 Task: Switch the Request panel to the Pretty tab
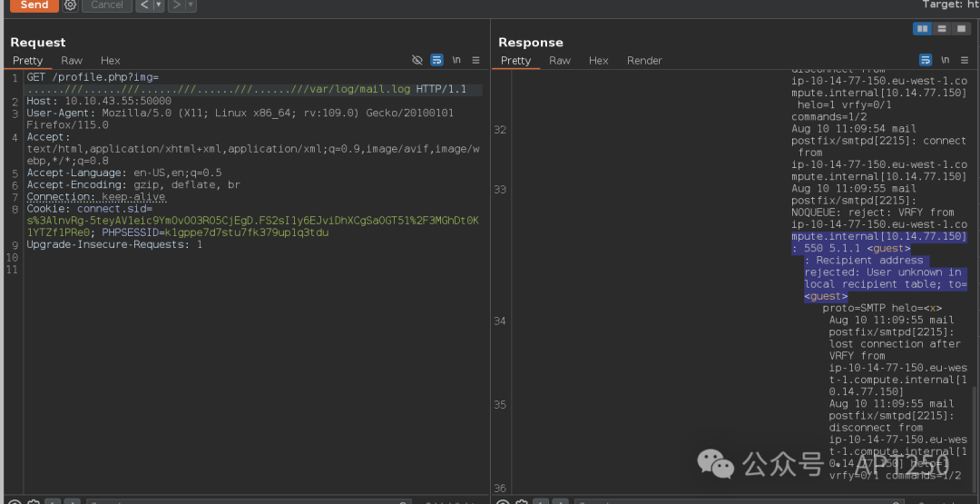(x=27, y=60)
